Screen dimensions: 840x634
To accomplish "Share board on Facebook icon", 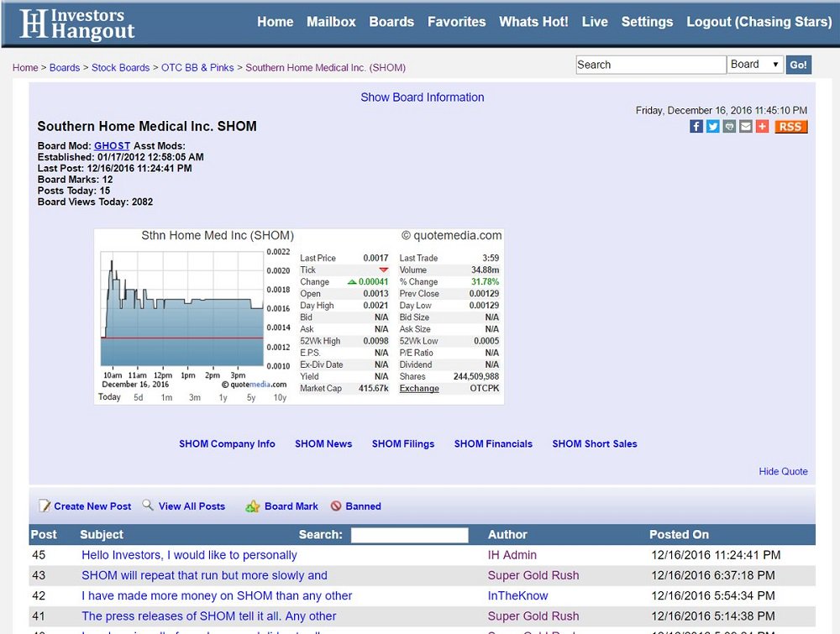I will (696, 126).
